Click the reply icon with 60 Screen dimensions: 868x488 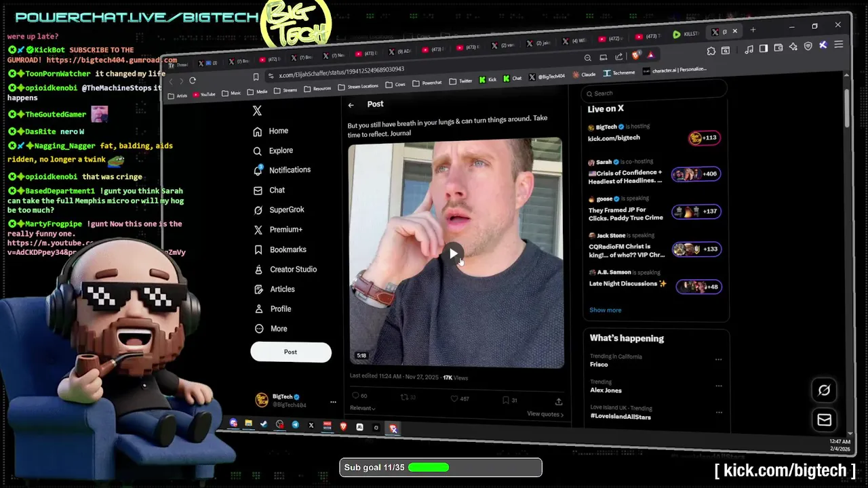point(355,396)
